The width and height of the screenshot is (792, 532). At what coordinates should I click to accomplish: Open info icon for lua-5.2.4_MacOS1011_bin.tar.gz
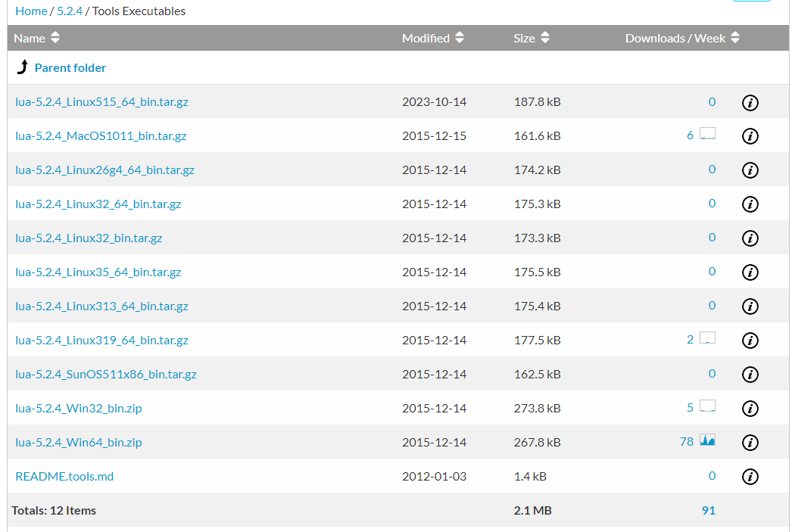click(750, 136)
